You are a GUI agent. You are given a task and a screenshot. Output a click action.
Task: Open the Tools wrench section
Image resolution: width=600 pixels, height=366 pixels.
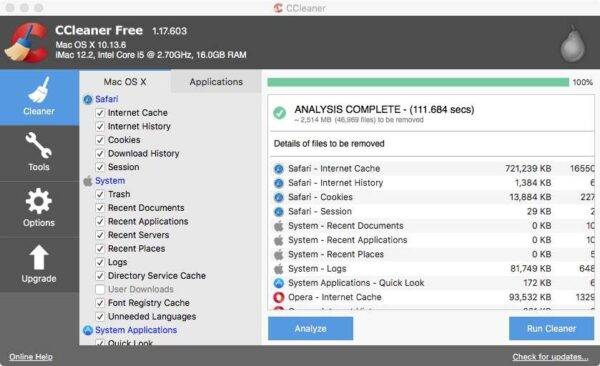click(x=39, y=152)
